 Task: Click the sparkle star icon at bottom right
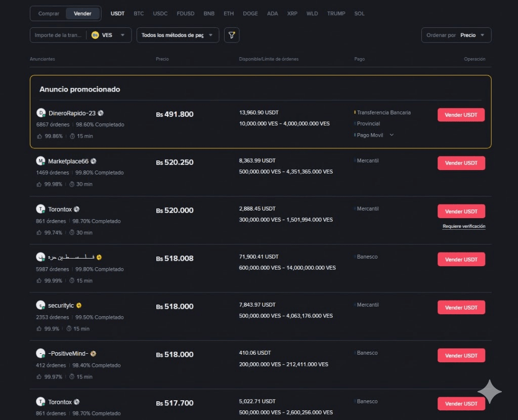tap(490, 391)
